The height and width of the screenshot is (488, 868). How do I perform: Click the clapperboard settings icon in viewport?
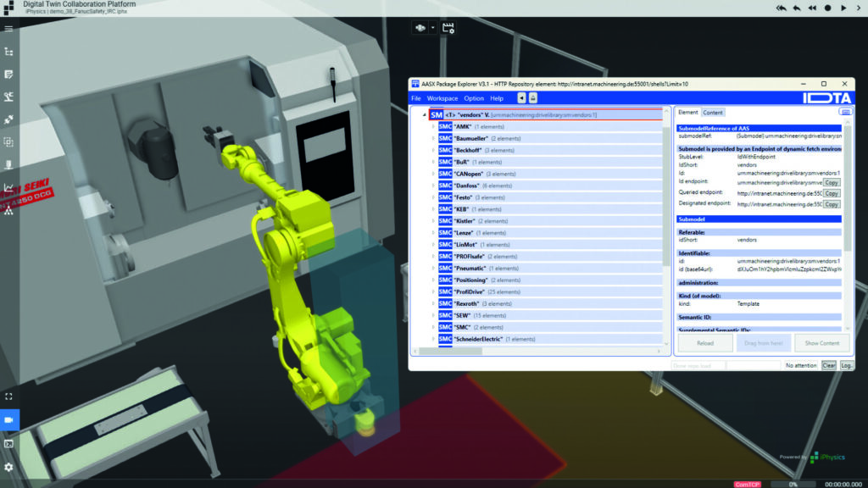coord(448,28)
